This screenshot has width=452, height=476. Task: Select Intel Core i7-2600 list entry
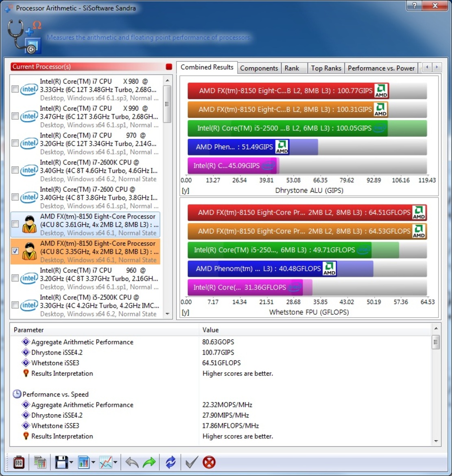[85, 197]
